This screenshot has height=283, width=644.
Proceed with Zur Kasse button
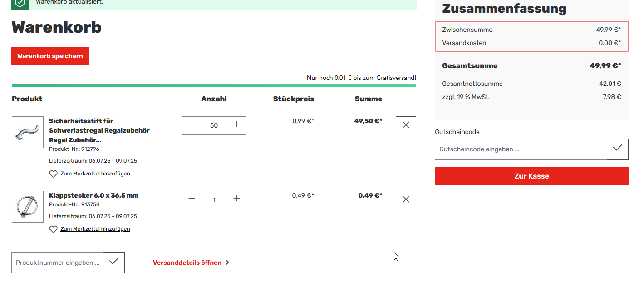point(531,176)
